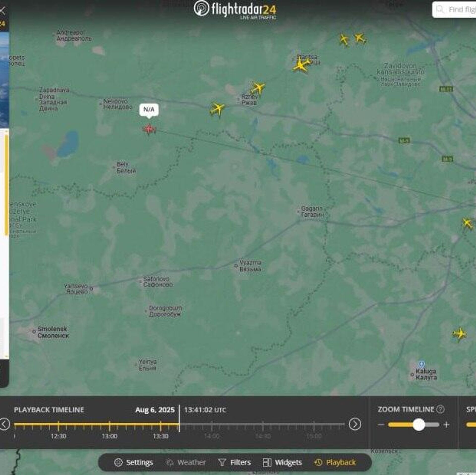This screenshot has height=475, width=476.
Task: Toggle the Playback mode button
Action: [x=335, y=462]
